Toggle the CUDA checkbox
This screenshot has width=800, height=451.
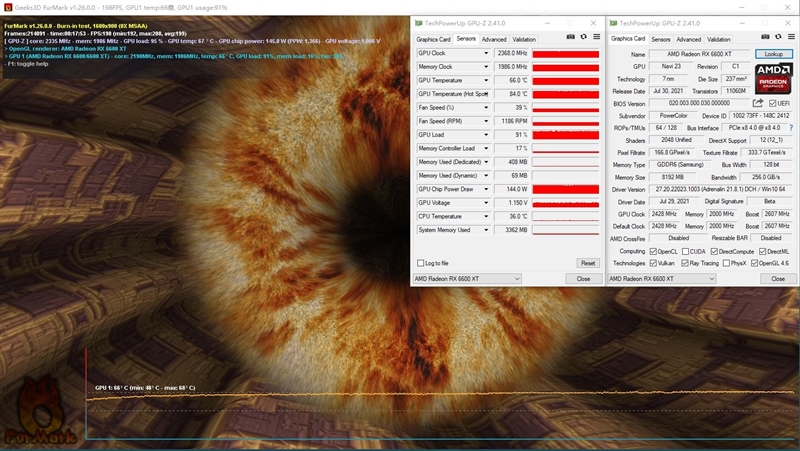[686, 252]
